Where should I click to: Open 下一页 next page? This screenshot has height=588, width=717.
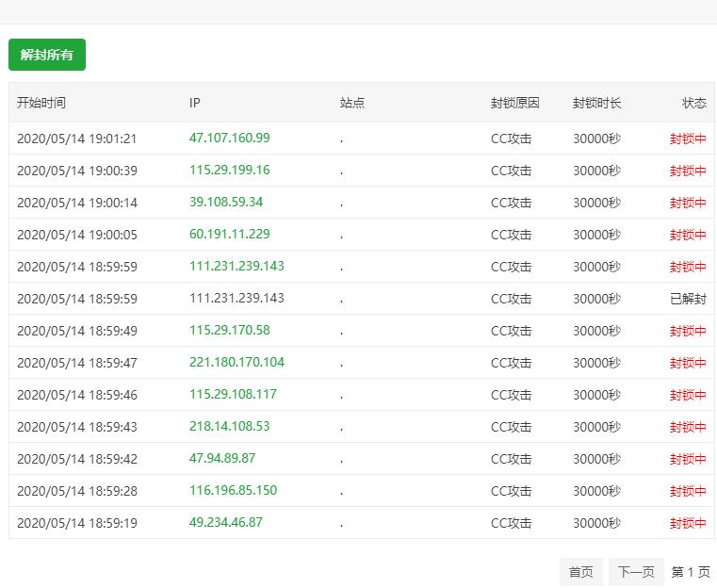[636, 572]
